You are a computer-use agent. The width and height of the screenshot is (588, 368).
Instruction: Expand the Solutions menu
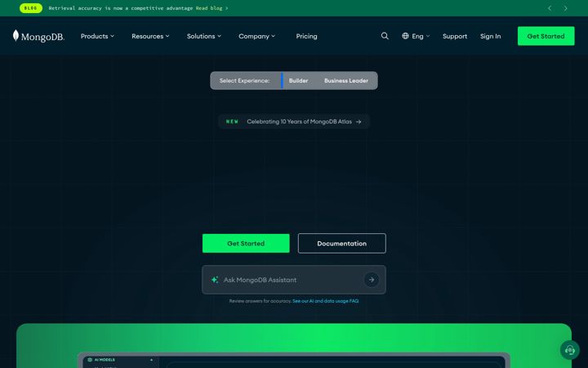pyautogui.click(x=204, y=37)
